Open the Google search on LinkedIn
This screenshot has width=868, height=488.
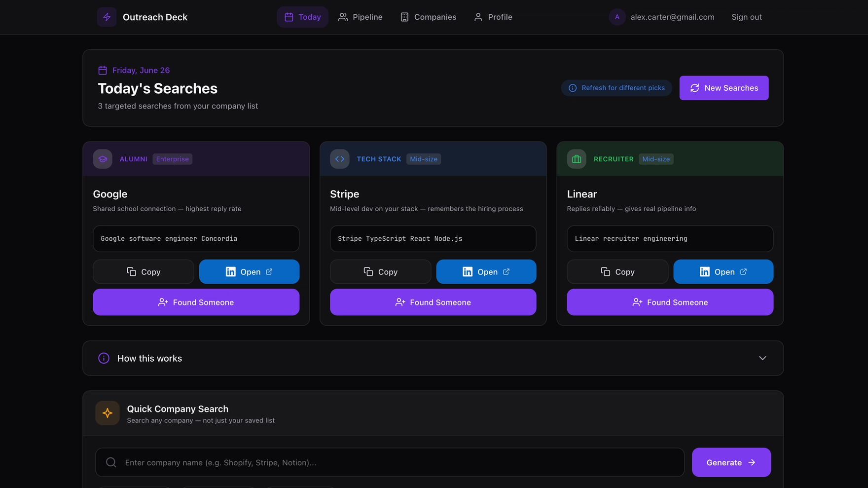[249, 272]
